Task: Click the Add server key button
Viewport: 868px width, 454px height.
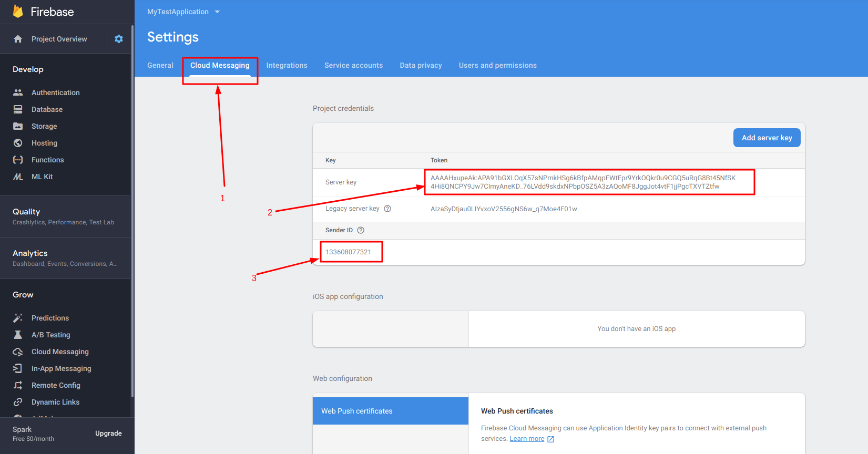Action: point(767,138)
